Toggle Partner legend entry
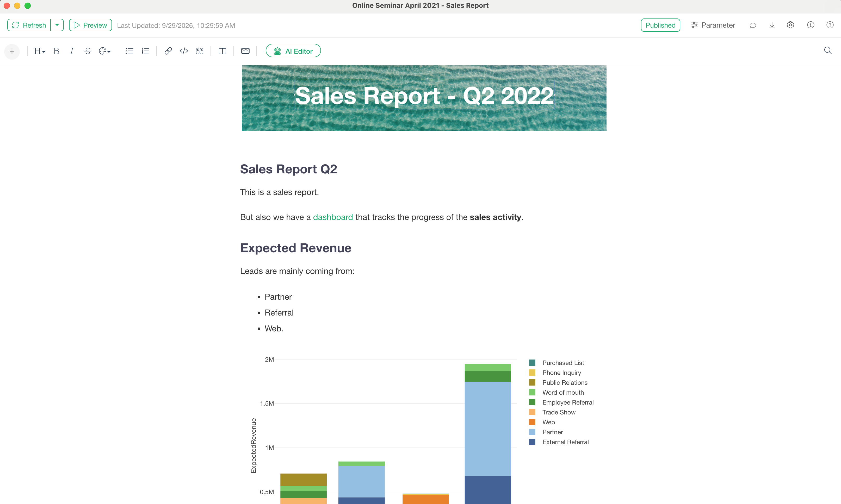The height and width of the screenshot is (504, 841). [x=546, y=432]
